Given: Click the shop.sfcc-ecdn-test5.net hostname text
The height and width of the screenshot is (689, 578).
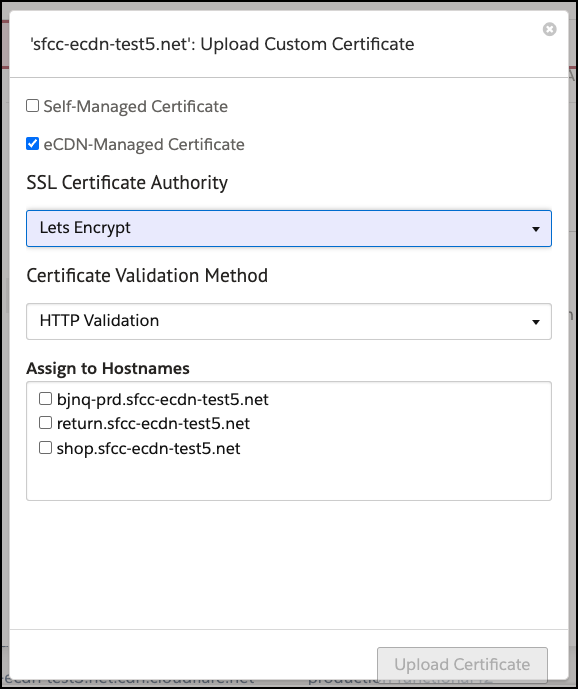Looking at the screenshot, I should pyautogui.click(x=149, y=449).
